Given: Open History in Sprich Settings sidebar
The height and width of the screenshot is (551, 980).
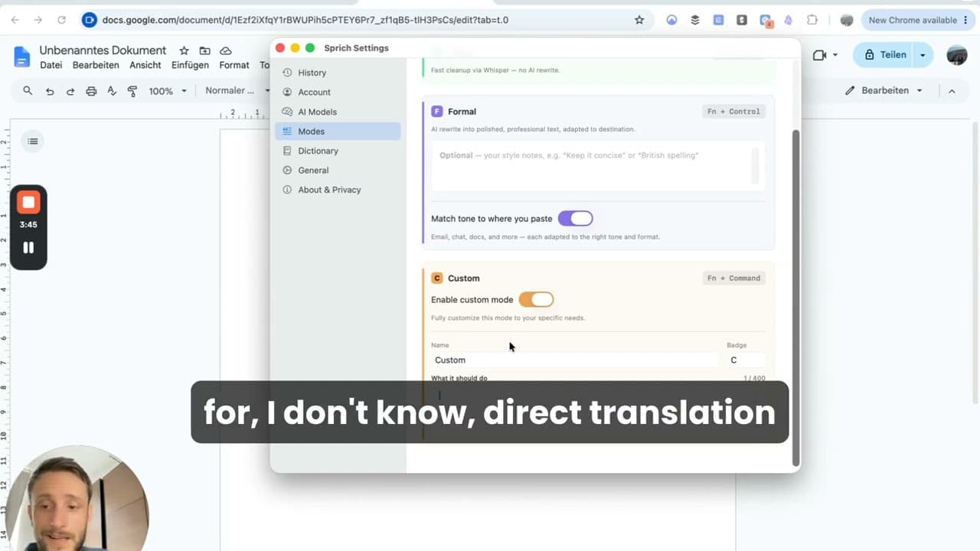Looking at the screenshot, I should (338, 73).
